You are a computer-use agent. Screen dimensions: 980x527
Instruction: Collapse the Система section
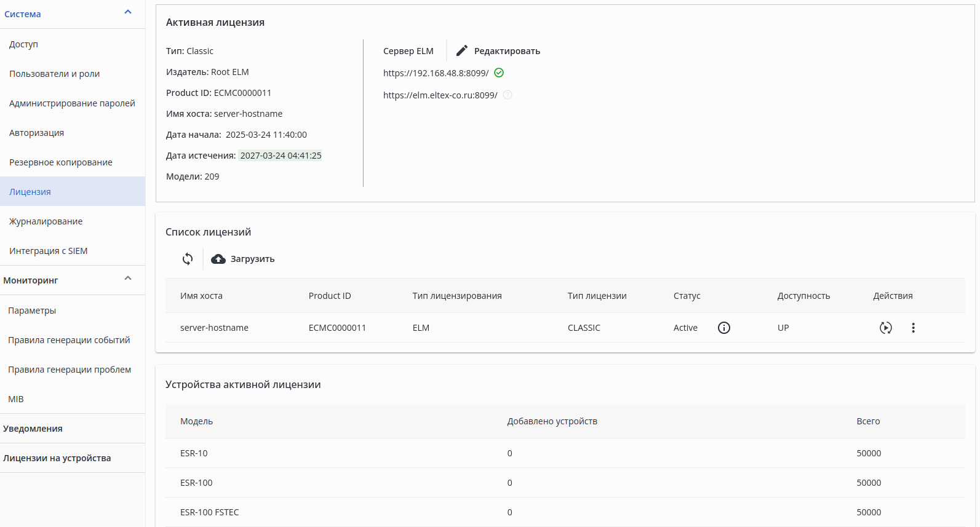128,12
